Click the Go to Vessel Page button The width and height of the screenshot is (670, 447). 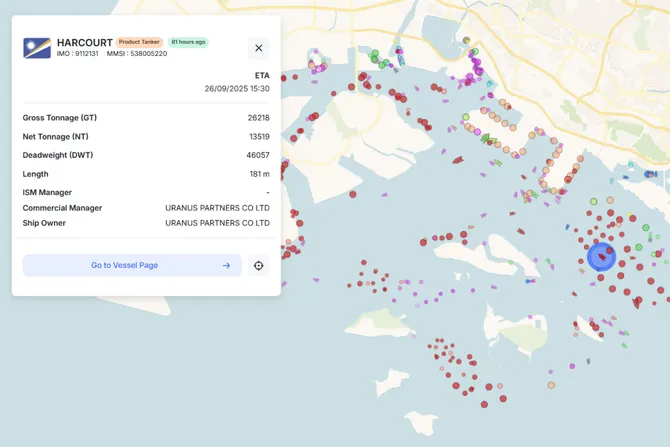pyautogui.click(x=131, y=265)
